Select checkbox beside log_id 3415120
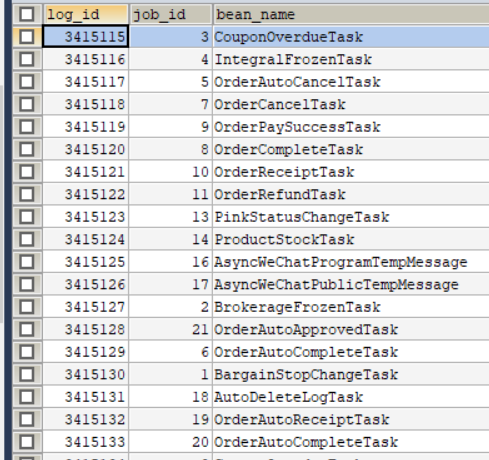The height and width of the screenshot is (460, 489). point(27,149)
